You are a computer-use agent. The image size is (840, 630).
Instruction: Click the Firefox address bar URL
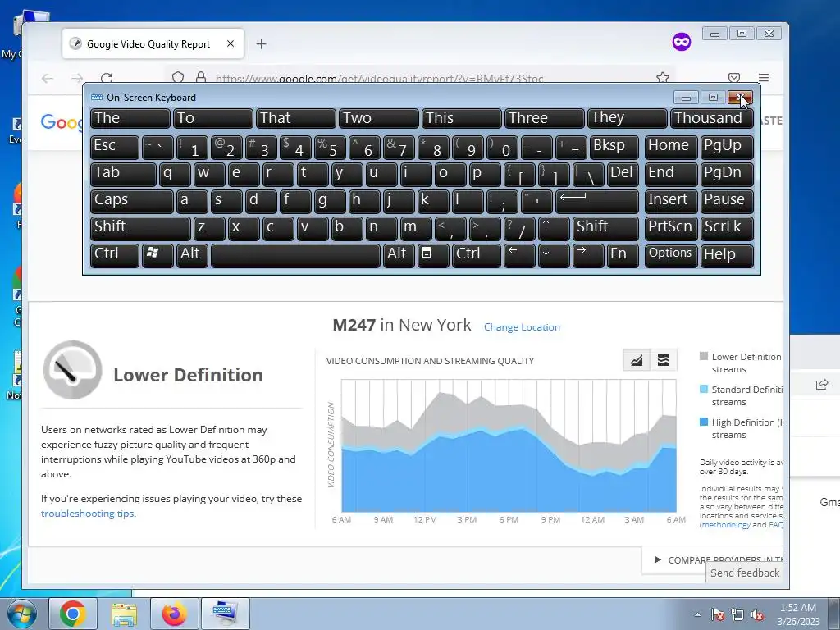pyautogui.click(x=379, y=79)
